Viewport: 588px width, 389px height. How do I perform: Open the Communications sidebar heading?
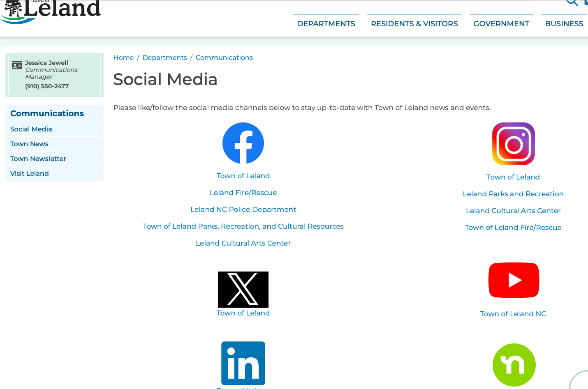47,113
